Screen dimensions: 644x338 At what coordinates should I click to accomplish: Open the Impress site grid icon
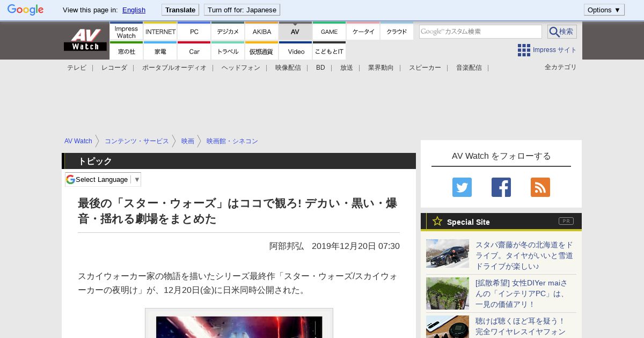tap(524, 50)
